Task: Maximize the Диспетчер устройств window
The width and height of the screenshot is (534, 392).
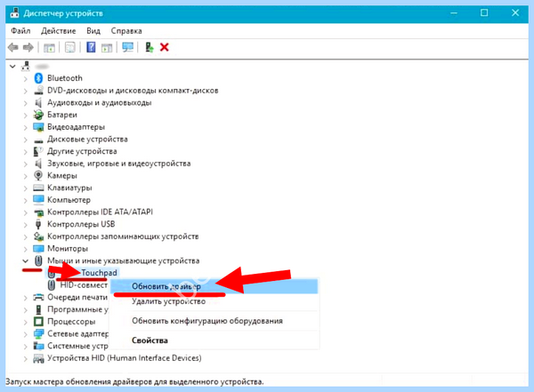Action: pyautogui.click(x=484, y=13)
